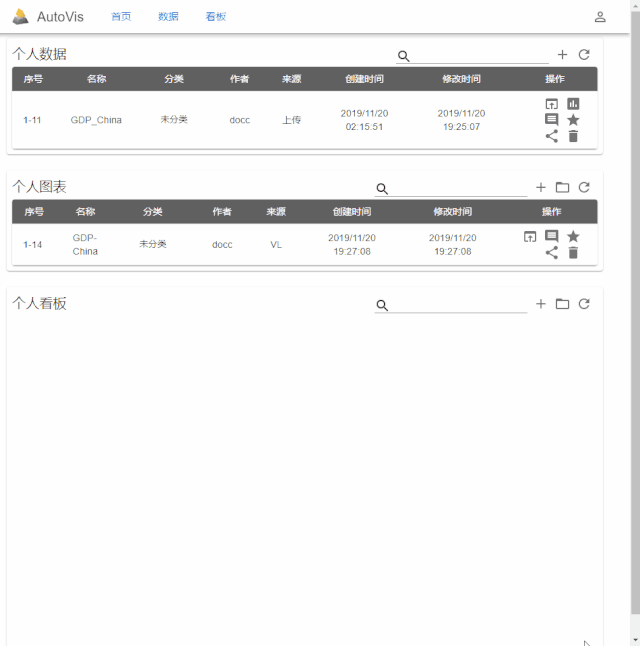
Task: Add new chart in 个人图表 panel
Action: click(541, 187)
